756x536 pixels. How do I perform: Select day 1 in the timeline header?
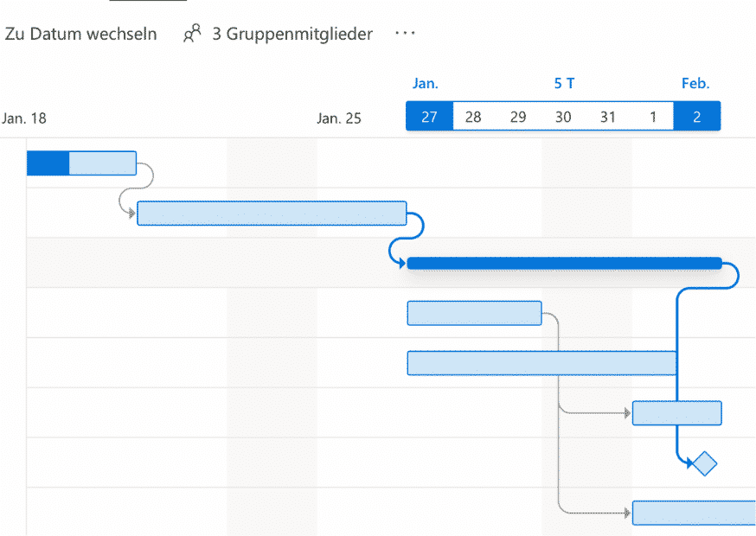pos(653,117)
